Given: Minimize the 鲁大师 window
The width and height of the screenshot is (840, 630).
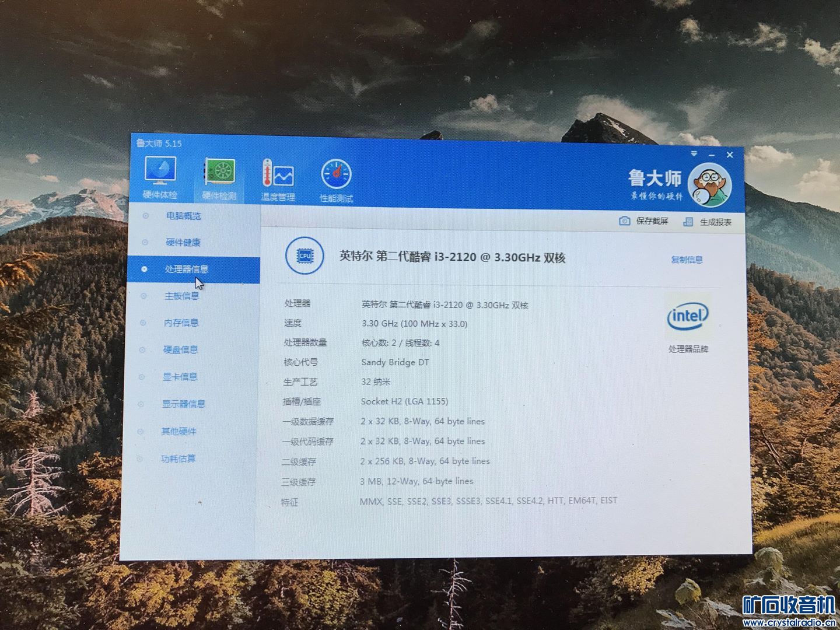Looking at the screenshot, I should 712,155.
